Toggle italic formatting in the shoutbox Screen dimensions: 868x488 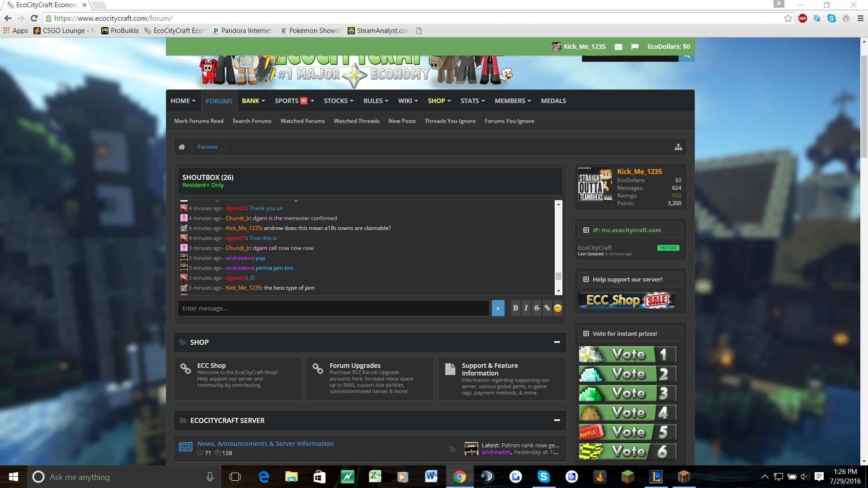click(526, 308)
